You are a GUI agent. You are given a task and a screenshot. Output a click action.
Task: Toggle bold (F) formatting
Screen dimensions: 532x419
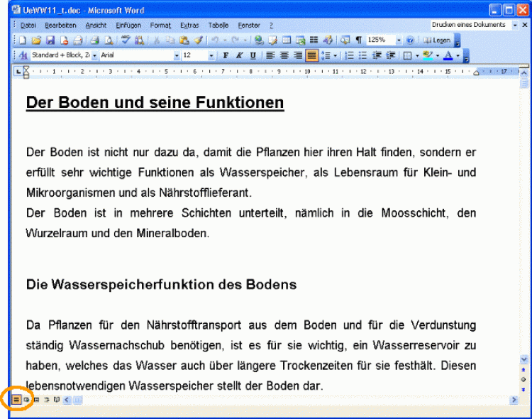pos(226,55)
